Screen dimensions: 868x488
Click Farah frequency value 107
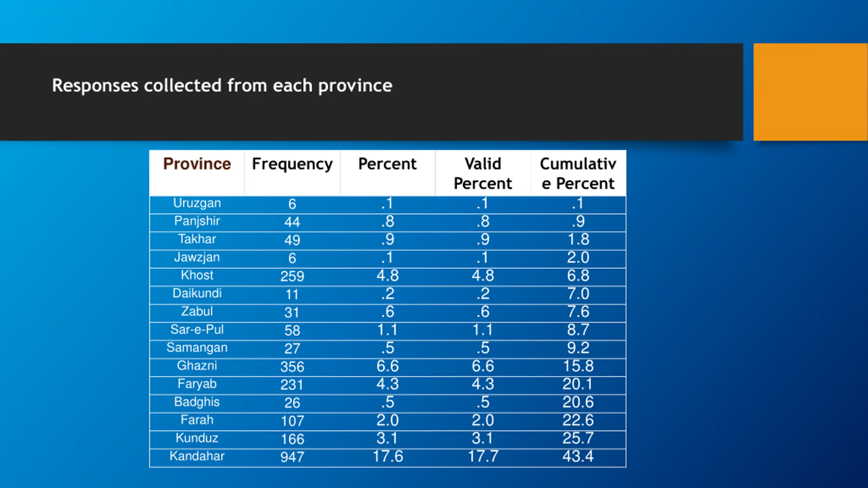click(292, 421)
